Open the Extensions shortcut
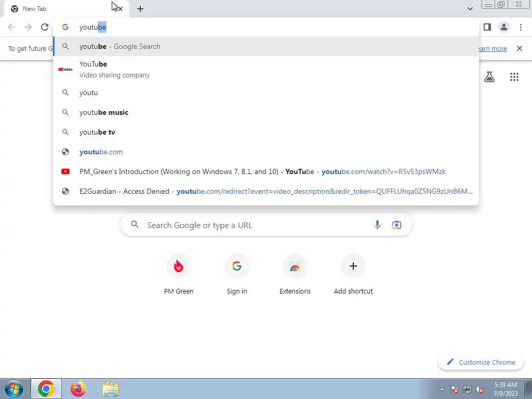The height and width of the screenshot is (399, 532). [x=295, y=275]
